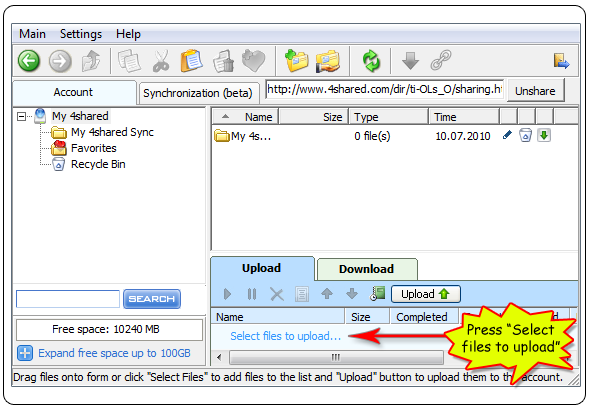Collapse the My 4shared tree node
Image resolution: width=589 pixels, height=408 pixels.
[x=21, y=116]
